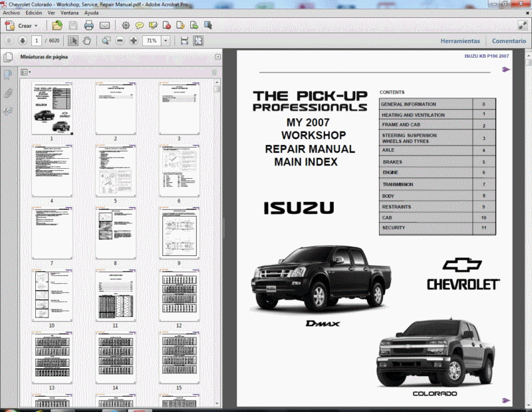Click the export file icon in toolbar
The image size is (532, 412).
(x=194, y=25)
